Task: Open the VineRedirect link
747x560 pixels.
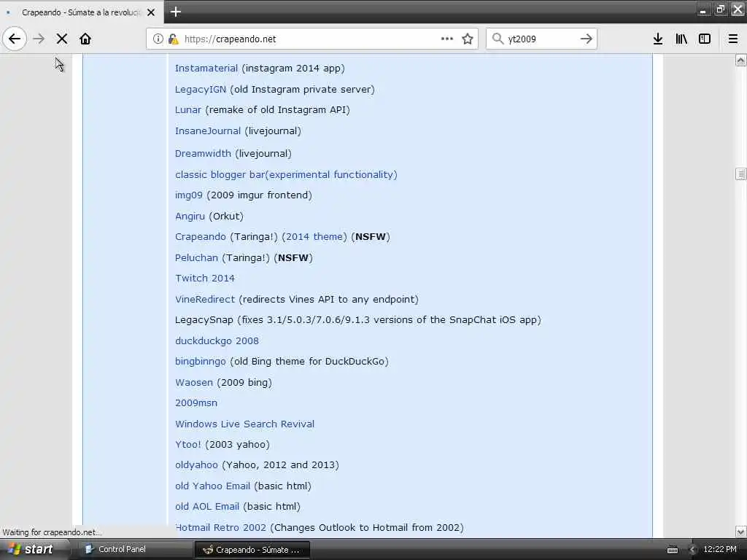Action: pos(205,299)
